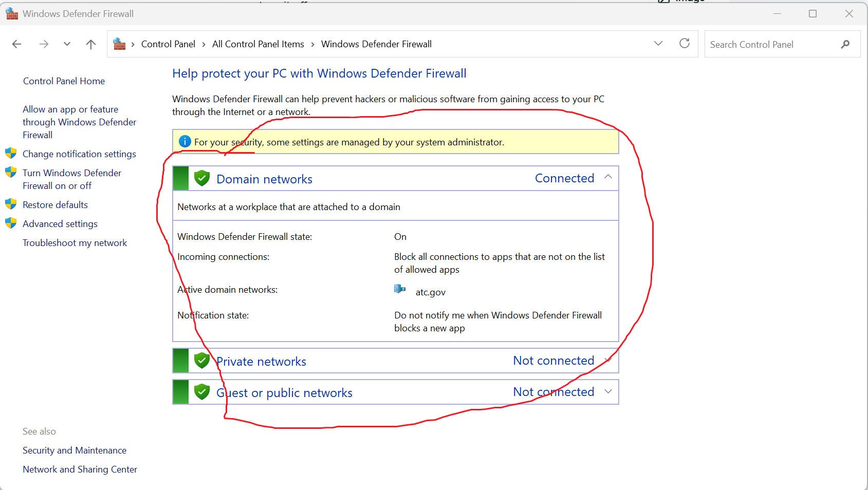
Task: Select Control Panel in breadcrumb
Action: [x=168, y=44]
